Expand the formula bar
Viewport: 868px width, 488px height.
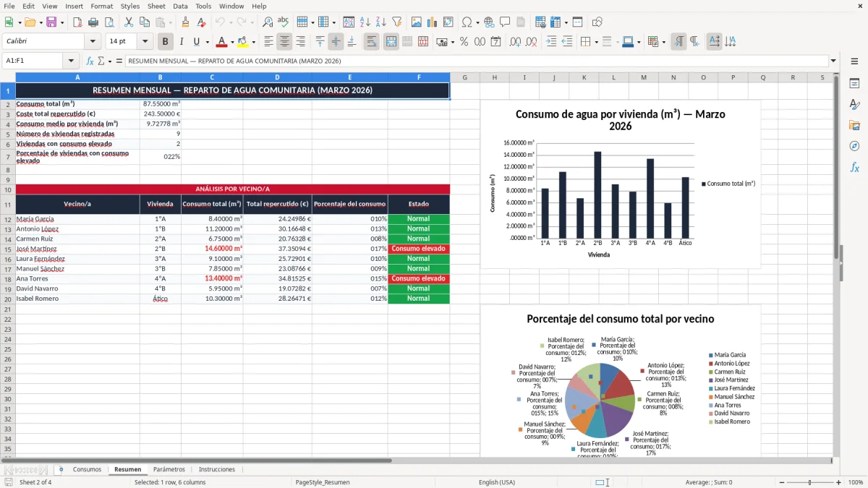[x=833, y=61]
